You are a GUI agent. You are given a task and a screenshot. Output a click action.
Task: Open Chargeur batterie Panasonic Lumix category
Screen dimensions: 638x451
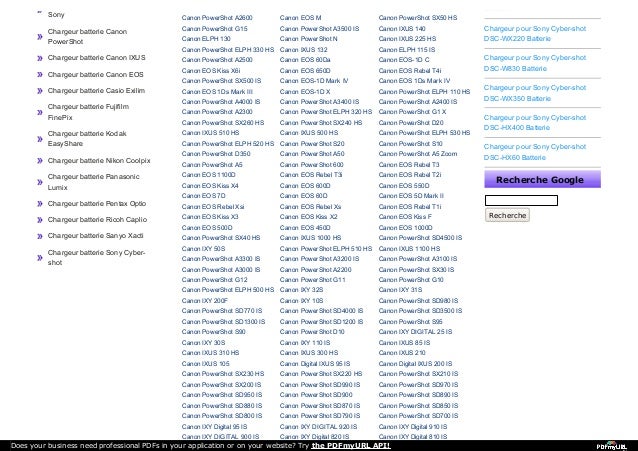94,182
